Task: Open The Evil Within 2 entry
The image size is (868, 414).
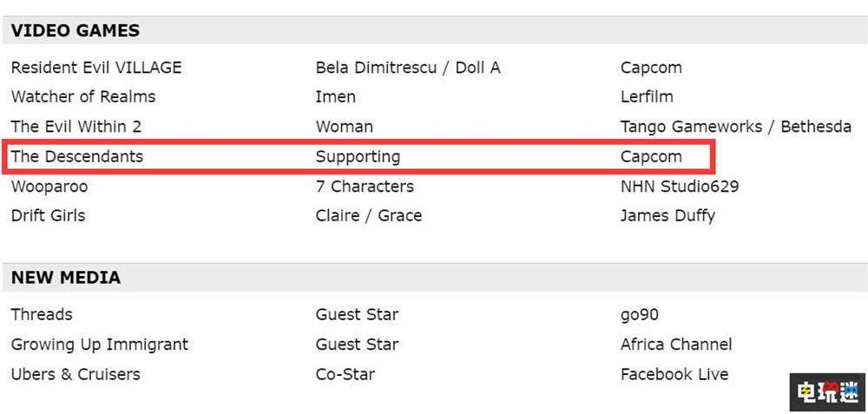Action: click(x=76, y=127)
